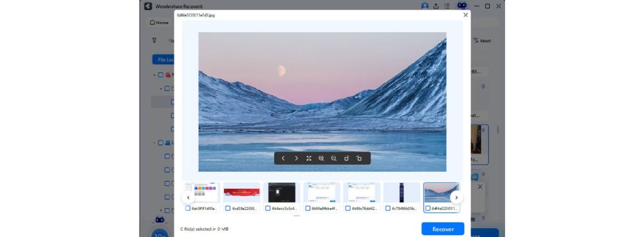
Task: Tick checkbox for file 6c78486b35b
Action: pos(387,208)
